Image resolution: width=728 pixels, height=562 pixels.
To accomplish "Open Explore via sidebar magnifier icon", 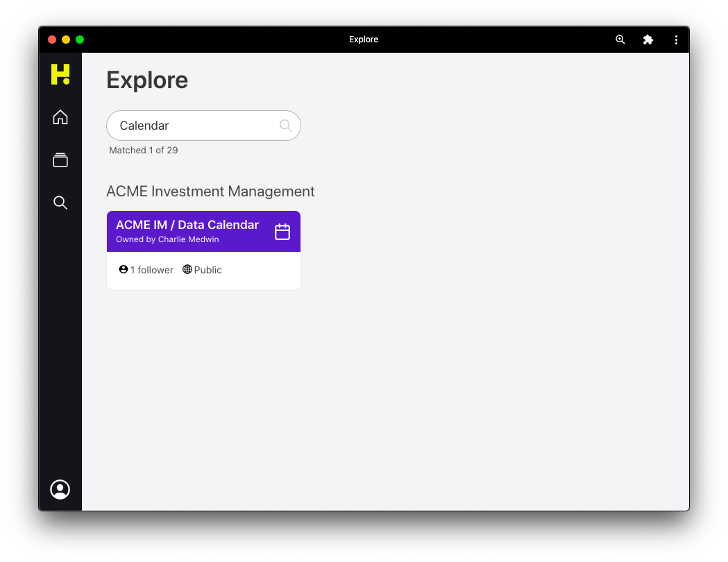I will pyautogui.click(x=60, y=203).
